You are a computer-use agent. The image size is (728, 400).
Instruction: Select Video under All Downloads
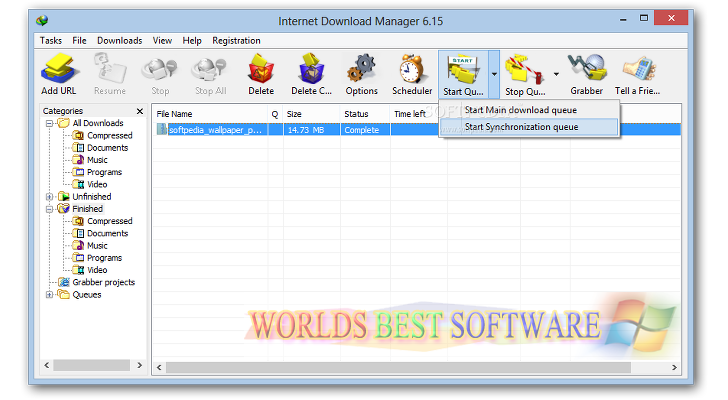coord(97,184)
